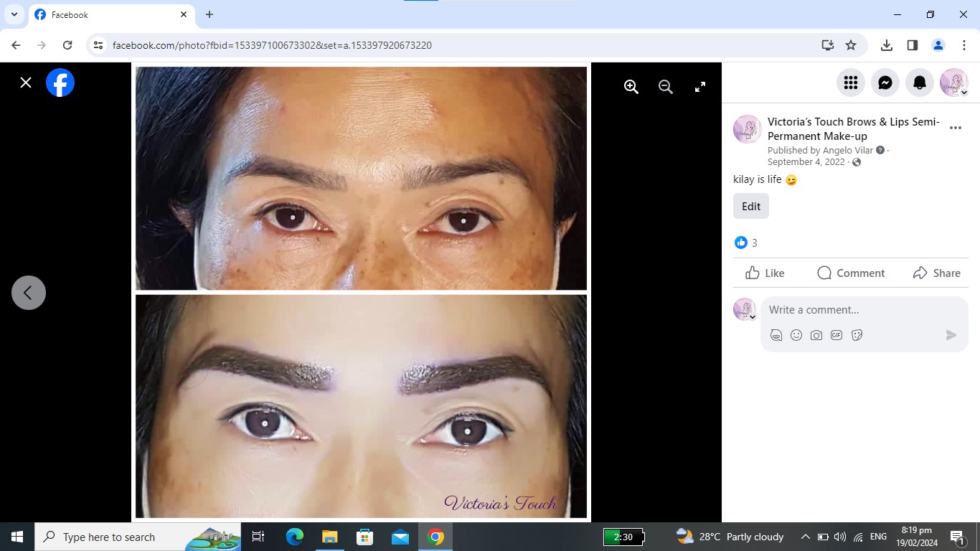Open the Chrome profile button
The width and height of the screenshot is (980, 551).
[938, 45]
